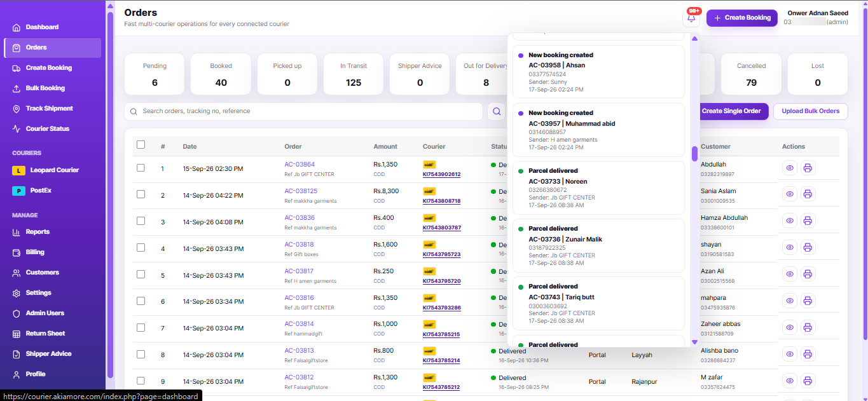Viewport: 868px width, 401px height.
Task: Click the Customers people icon
Action: [17, 273]
